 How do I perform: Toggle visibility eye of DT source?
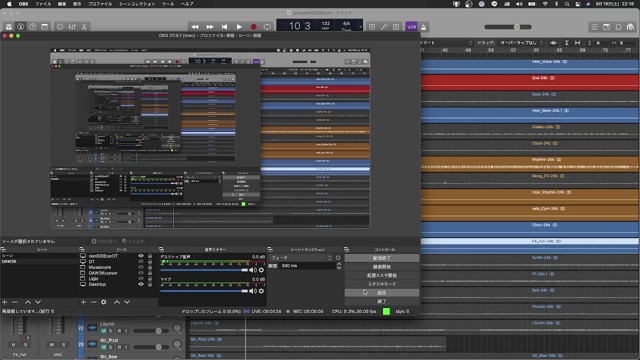(x=141, y=262)
